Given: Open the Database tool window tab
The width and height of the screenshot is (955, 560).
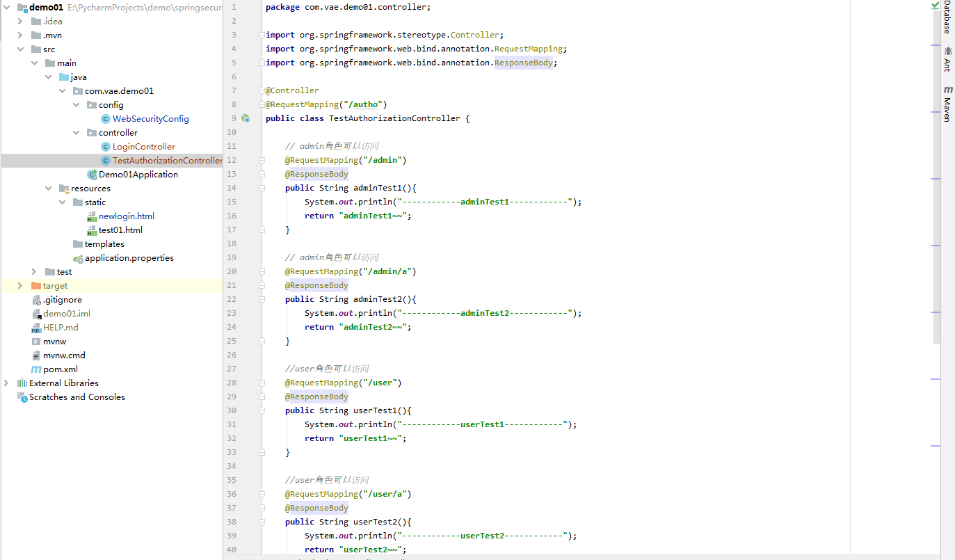Looking at the screenshot, I should [x=948, y=17].
